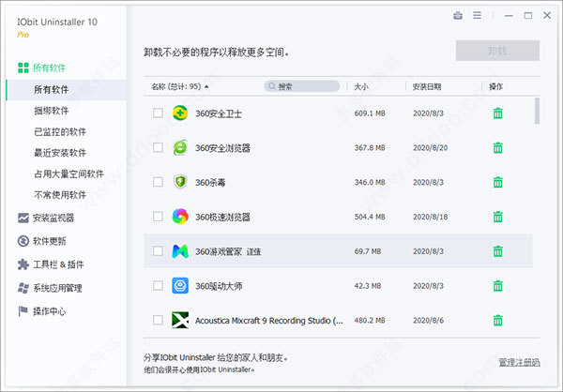Click the 安装监视器 chart icon
Screen dimensions: 563x392
click(x=23, y=218)
